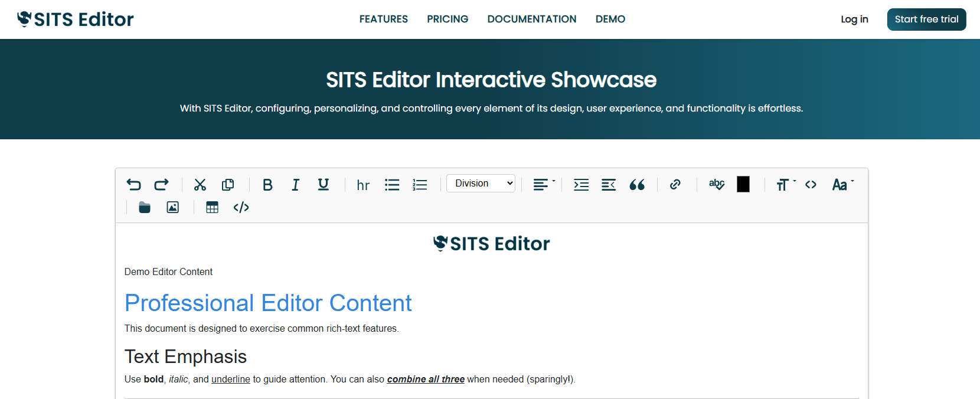Cut selection with scissors icon

200,185
